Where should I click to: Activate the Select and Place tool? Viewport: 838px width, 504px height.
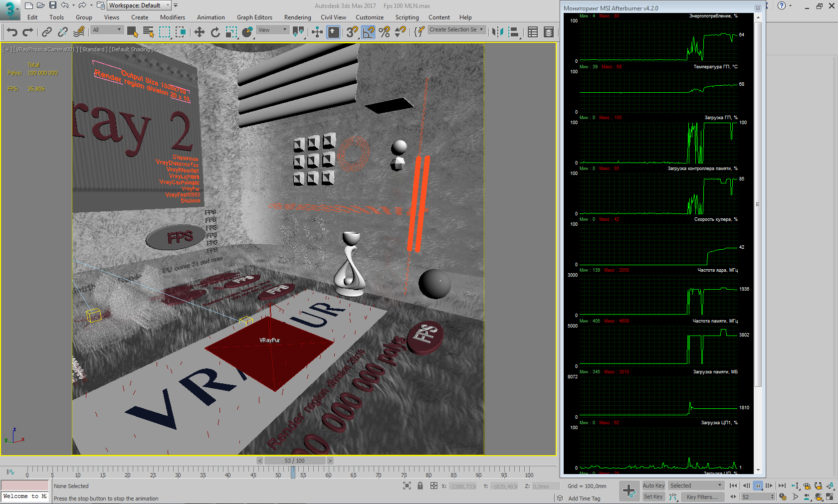click(247, 32)
